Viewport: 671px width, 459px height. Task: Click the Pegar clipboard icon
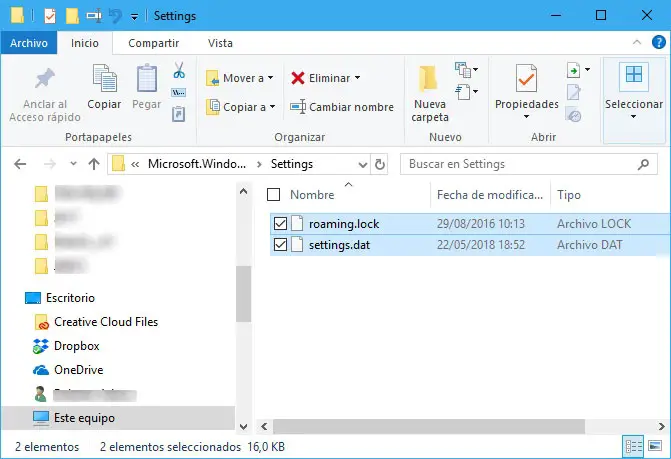[x=146, y=78]
